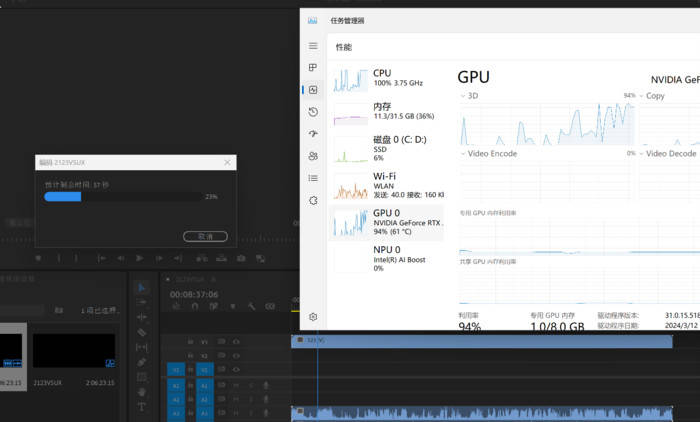Viewport: 700px width, 422px height.
Task: Open the 3D graph engine dropdown
Action: tap(470, 96)
